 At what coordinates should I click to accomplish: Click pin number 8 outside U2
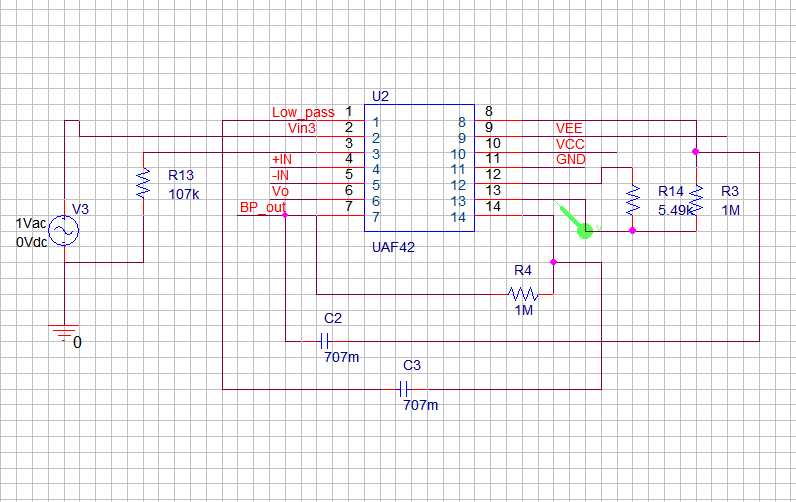pyautogui.click(x=488, y=111)
